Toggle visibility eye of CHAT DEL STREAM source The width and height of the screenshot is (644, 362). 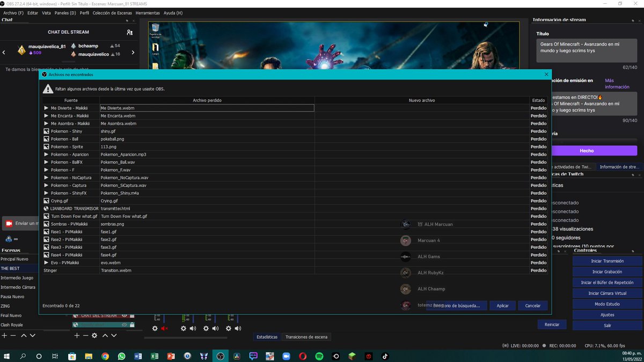(x=124, y=315)
